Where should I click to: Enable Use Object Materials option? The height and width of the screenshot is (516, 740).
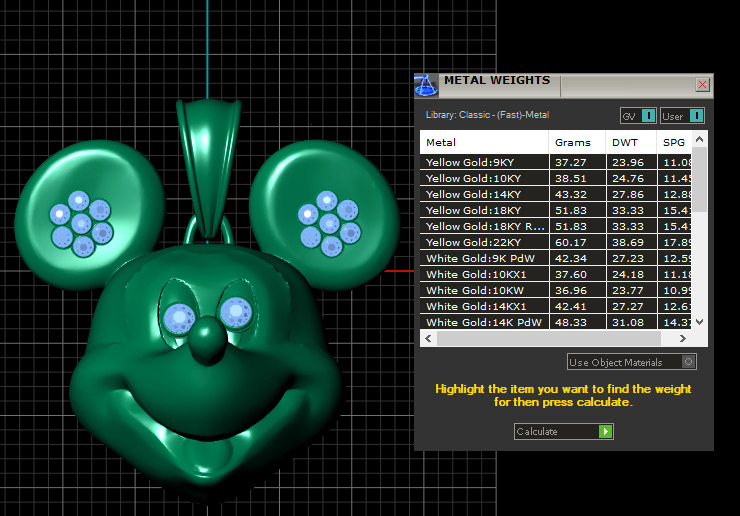coord(631,362)
